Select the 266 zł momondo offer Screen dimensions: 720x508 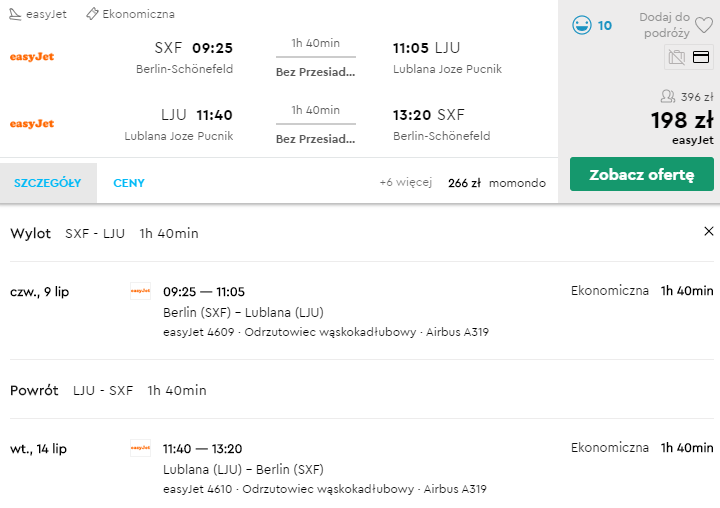497,183
